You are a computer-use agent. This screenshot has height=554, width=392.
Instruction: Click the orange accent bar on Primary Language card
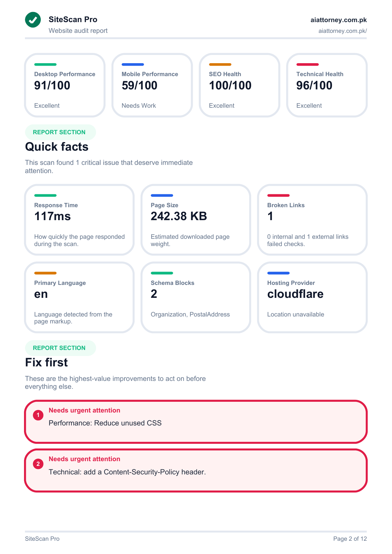click(x=45, y=273)
